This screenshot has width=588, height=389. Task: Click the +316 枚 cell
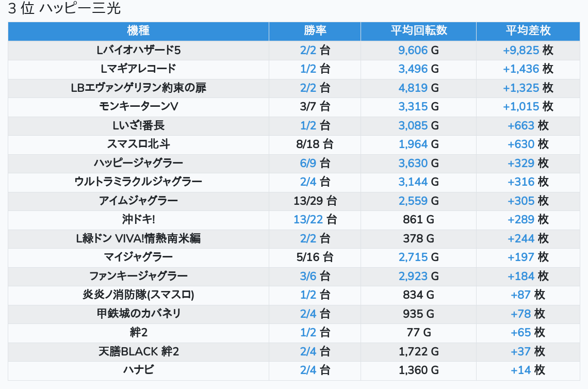528,182
